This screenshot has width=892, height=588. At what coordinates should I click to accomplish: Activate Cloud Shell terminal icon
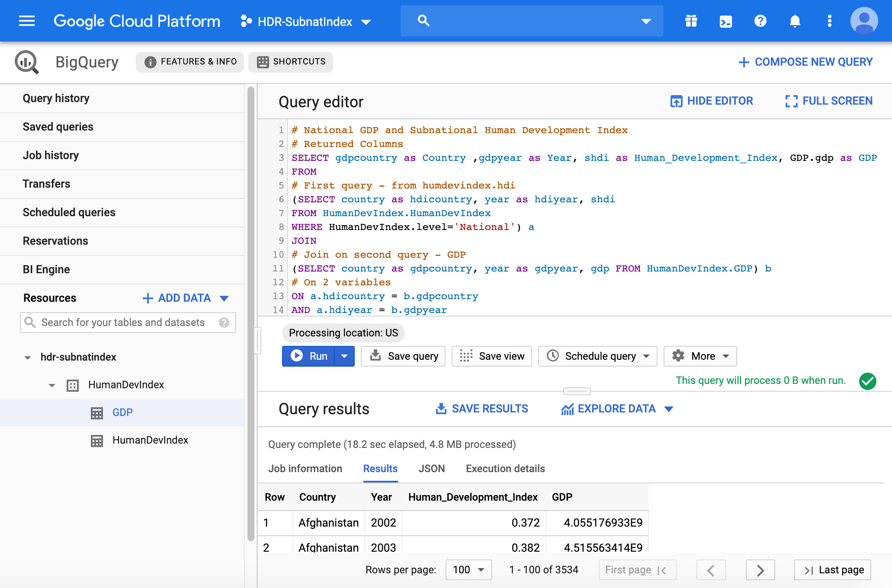pyautogui.click(x=725, y=21)
